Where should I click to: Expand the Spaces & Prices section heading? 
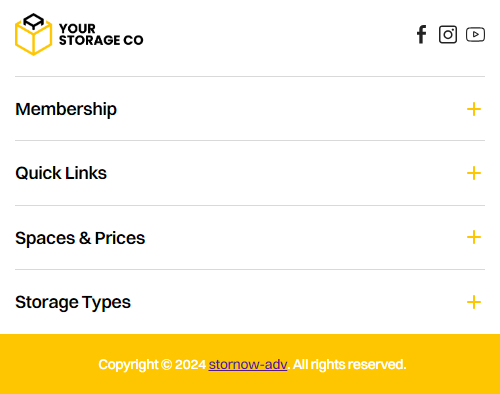[x=80, y=238]
